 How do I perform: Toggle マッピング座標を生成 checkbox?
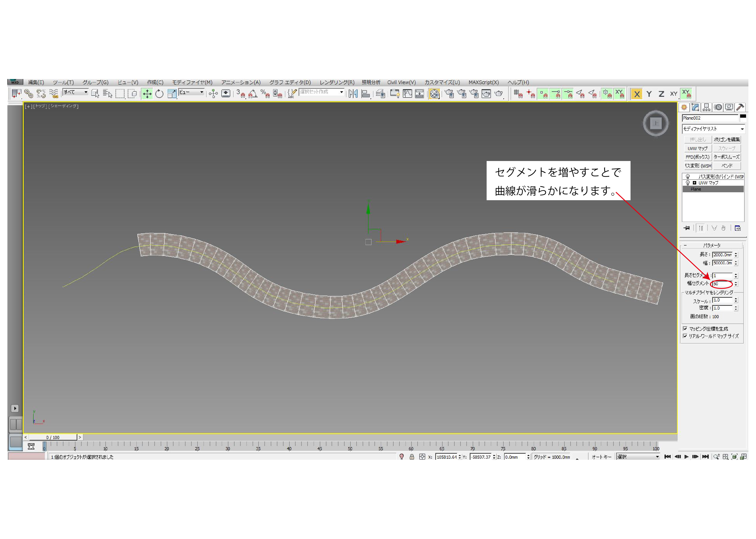coord(685,329)
